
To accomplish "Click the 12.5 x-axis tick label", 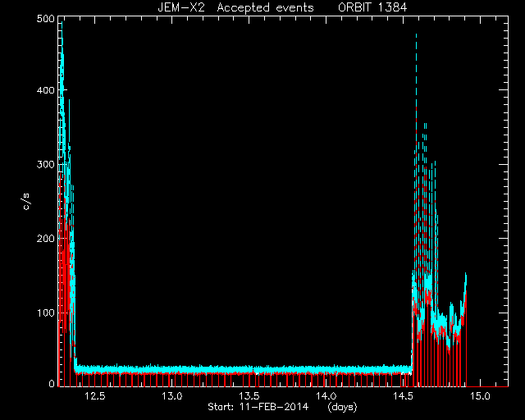I will click(95, 396).
